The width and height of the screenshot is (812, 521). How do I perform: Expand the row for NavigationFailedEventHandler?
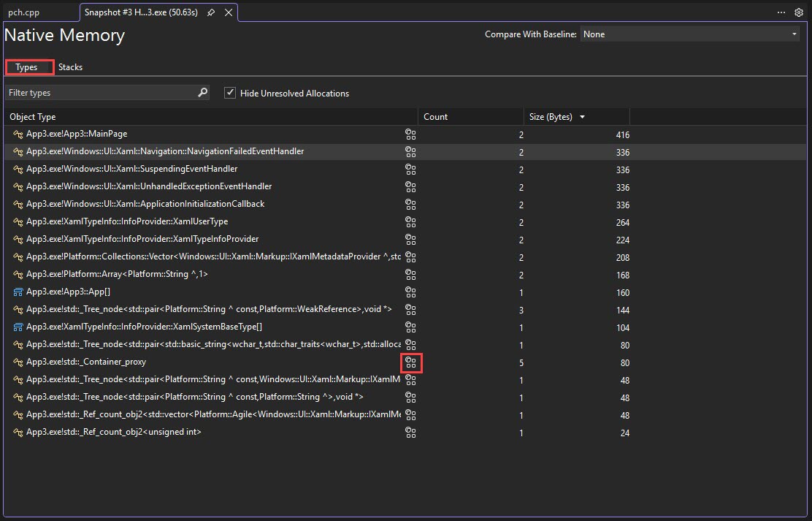(x=17, y=152)
